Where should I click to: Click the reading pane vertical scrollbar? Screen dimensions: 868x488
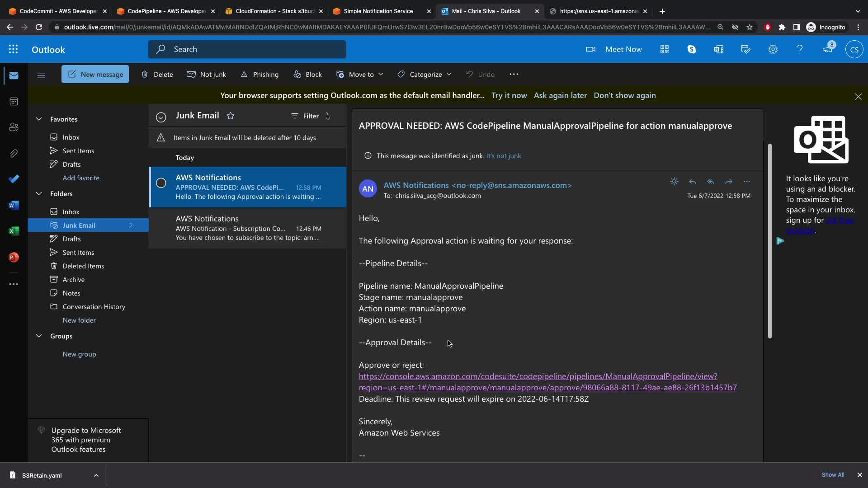(x=769, y=240)
